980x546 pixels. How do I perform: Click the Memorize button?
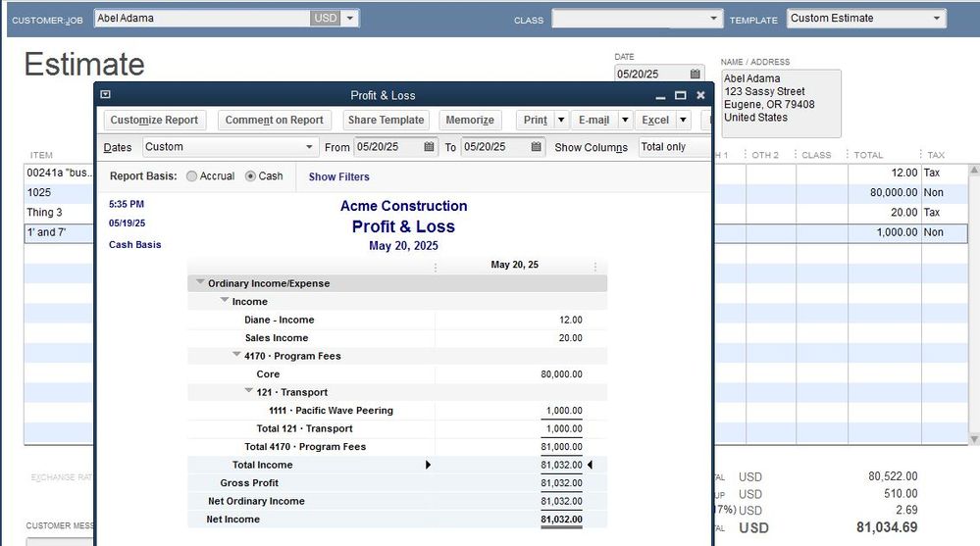point(470,120)
